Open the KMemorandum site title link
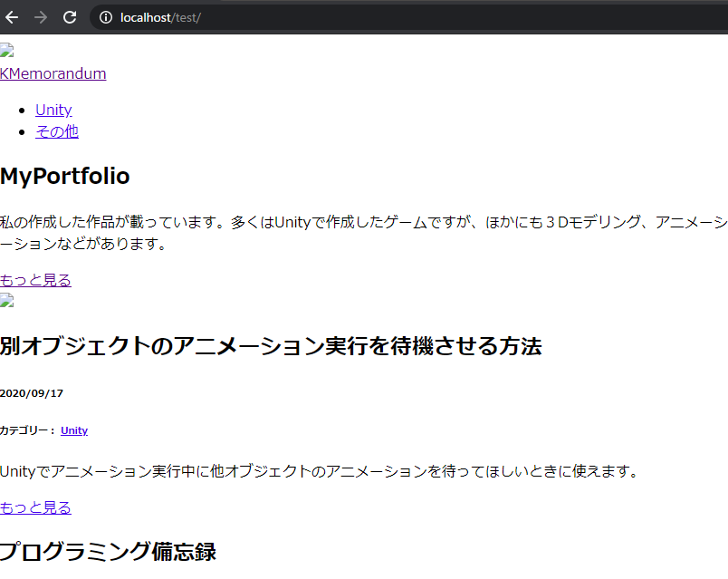Screen dimensions: 728x579 coord(53,73)
